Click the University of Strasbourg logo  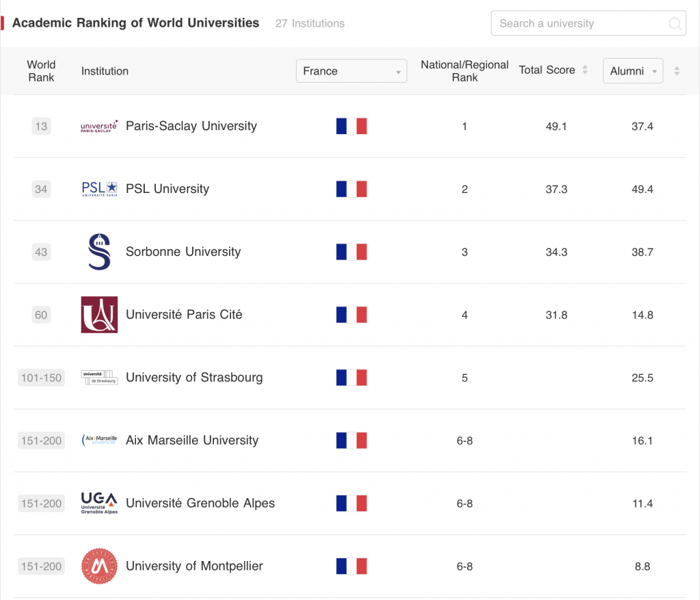click(x=99, y=378)
